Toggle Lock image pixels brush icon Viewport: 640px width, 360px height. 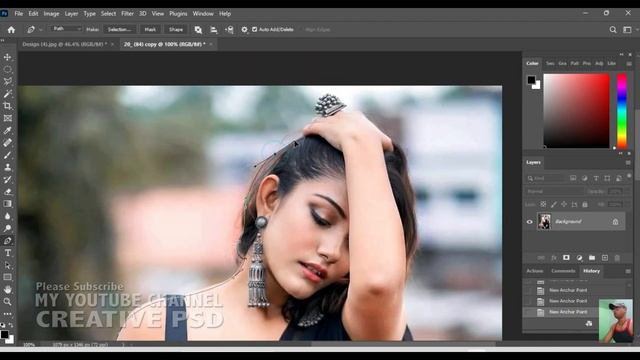click(x=554, y=204)
